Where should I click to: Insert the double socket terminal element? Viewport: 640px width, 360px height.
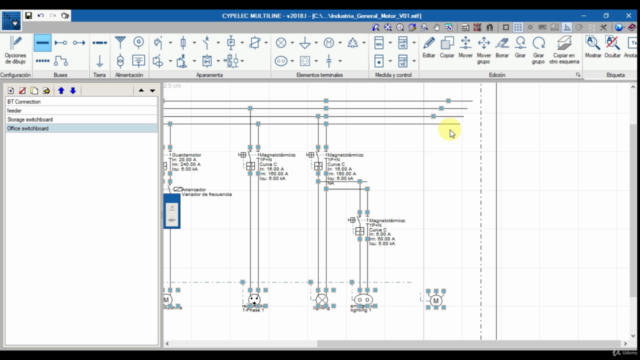point(281,61)
